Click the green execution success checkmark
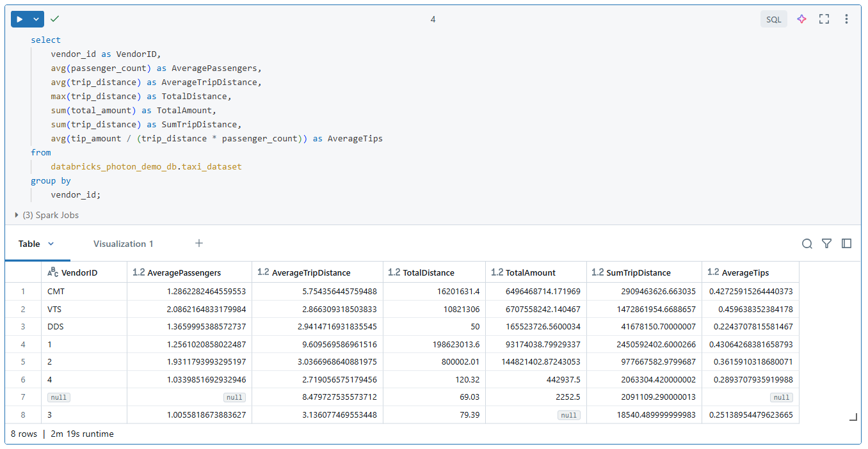 click(x=54, y=19)
